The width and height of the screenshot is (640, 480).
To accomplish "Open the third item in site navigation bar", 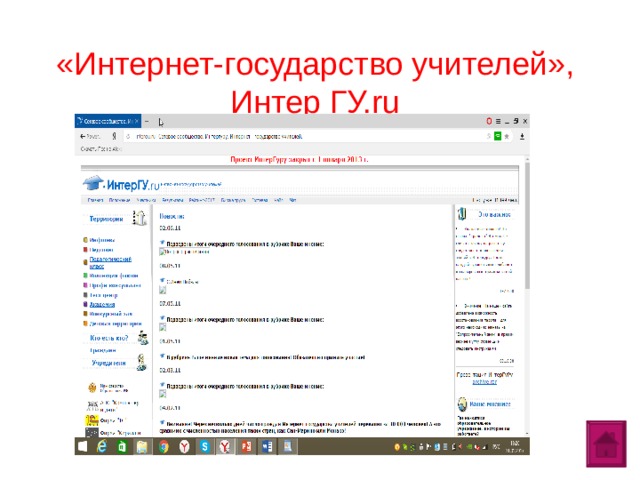I will click(146, 200).
